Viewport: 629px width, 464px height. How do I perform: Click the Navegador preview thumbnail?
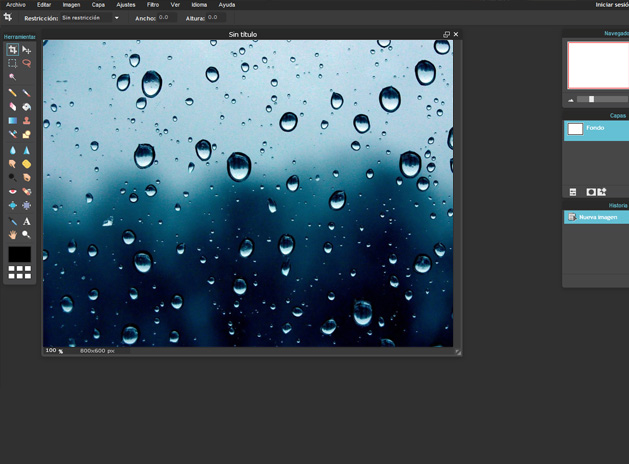pos(598,65)
